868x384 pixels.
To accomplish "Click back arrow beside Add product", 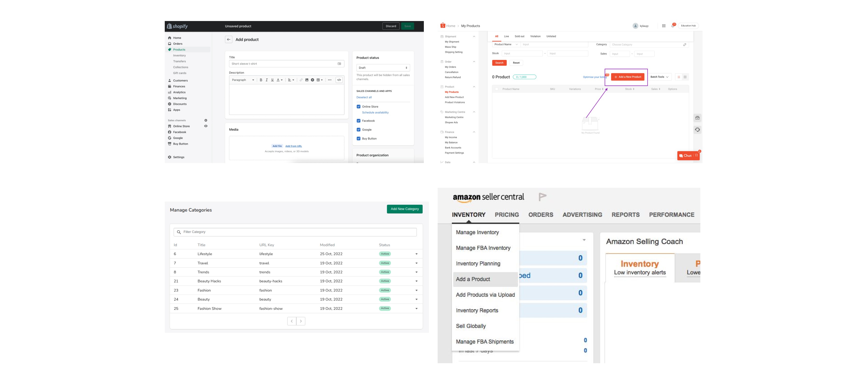I will (228, 40).
